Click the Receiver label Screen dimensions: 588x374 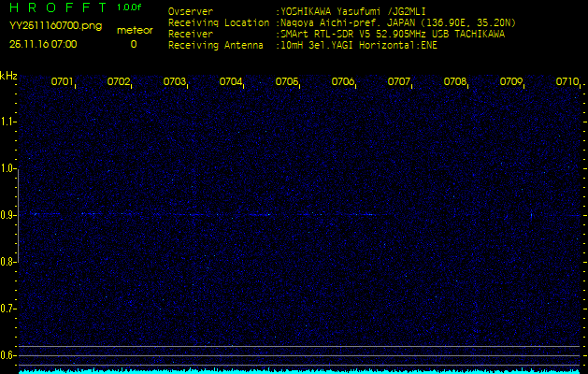click(x=191, y=35)
